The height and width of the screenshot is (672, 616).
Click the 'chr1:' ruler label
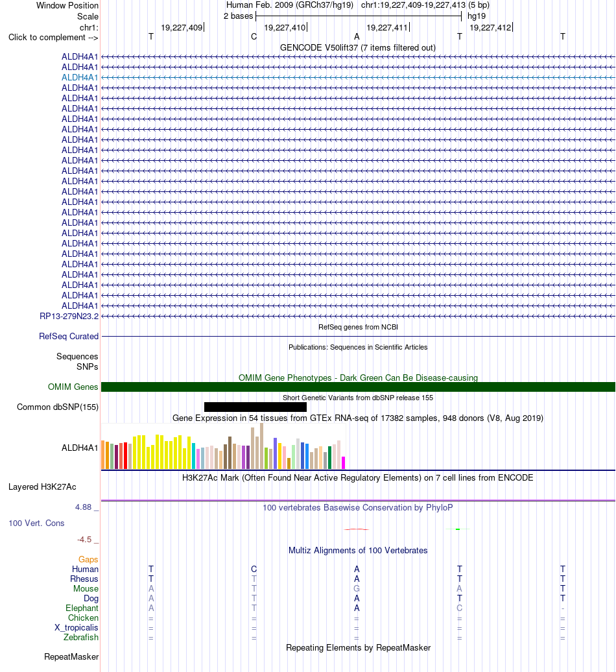click(x=89, y=27)
